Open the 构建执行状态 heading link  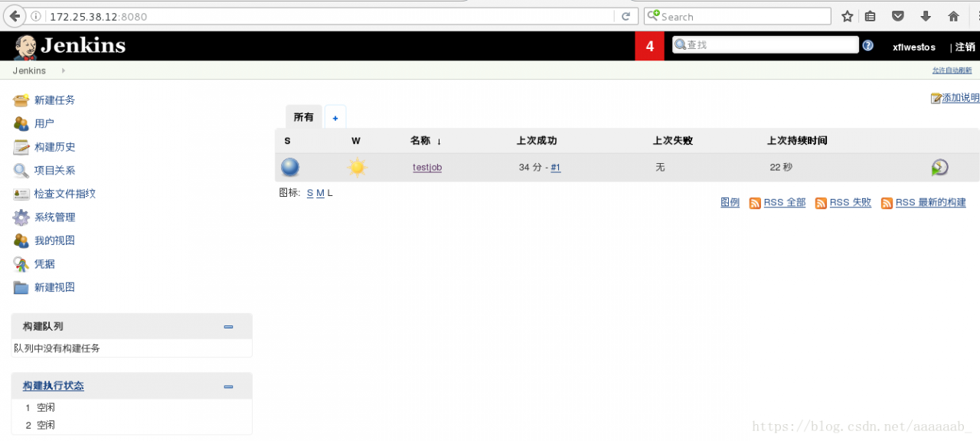click(54, 386)
